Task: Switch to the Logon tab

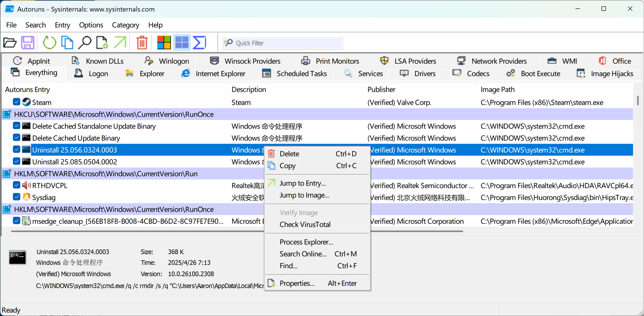Action: (x=91, y=74)
